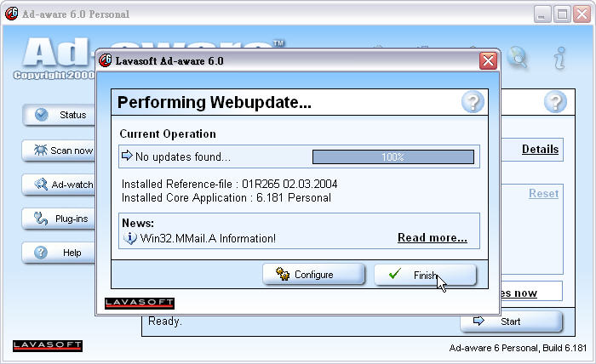The width and height of the screenshot is (596, 364).
Task: Click the Ready. status text in main window
Action: point(165,321)
